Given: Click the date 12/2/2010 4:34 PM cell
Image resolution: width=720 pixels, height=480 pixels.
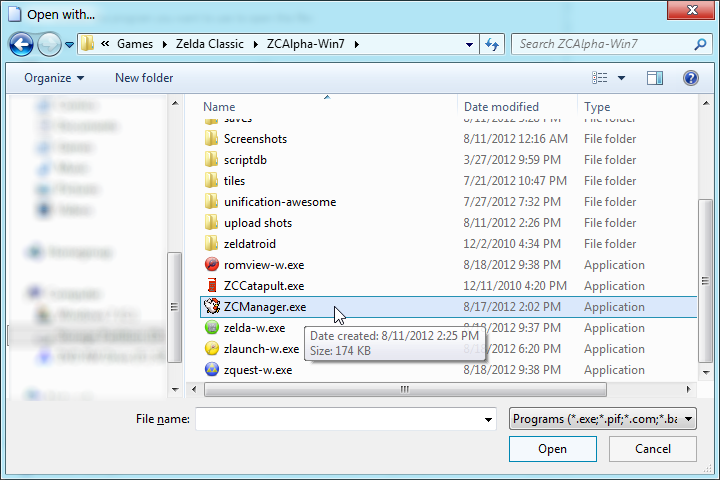Looking at the screenshot, I should pos(512,244).
